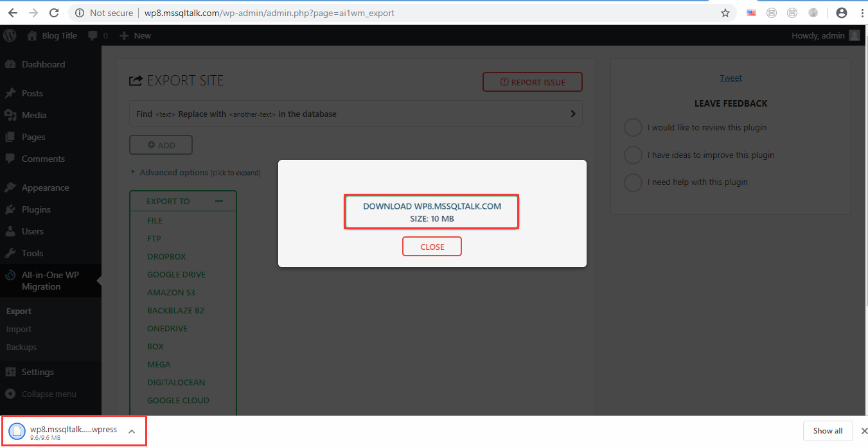868x447 pixels.
Task: Open Chrome's three-dot menu
Action: pyautogui.click(x=861, y=13)
